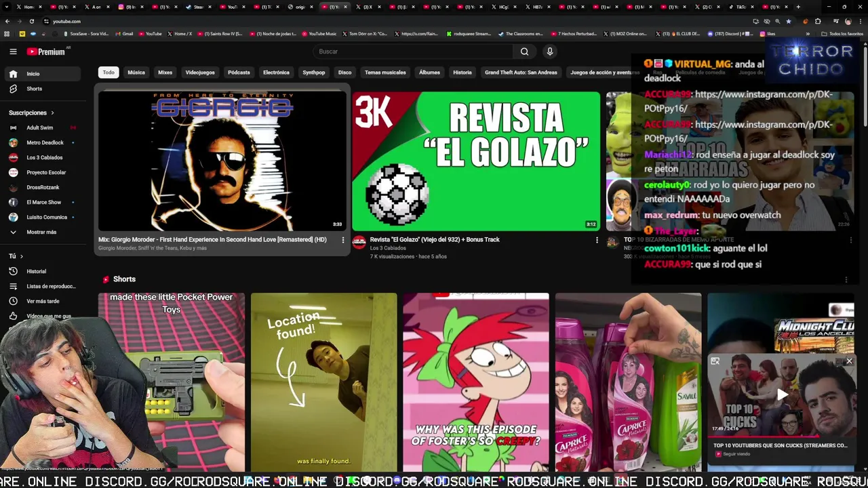Open the YouTube hamburger guide menu
Viewport: 868px width, 488px height.
13,52
